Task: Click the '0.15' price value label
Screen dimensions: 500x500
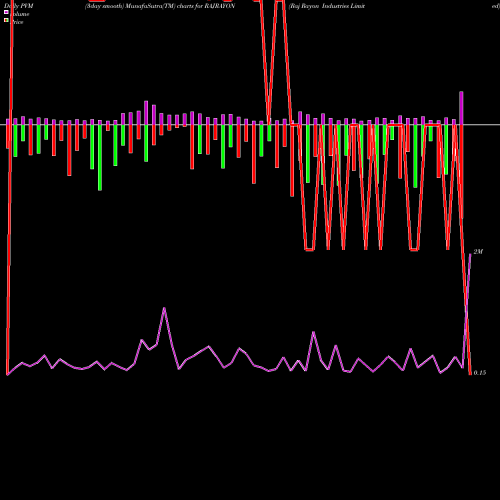Action: point(480,373)
